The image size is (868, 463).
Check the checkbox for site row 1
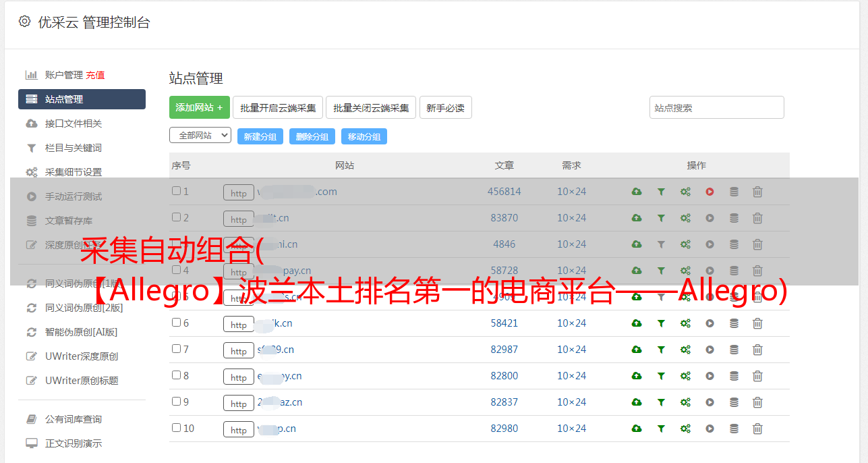click(x=176, y=191)
